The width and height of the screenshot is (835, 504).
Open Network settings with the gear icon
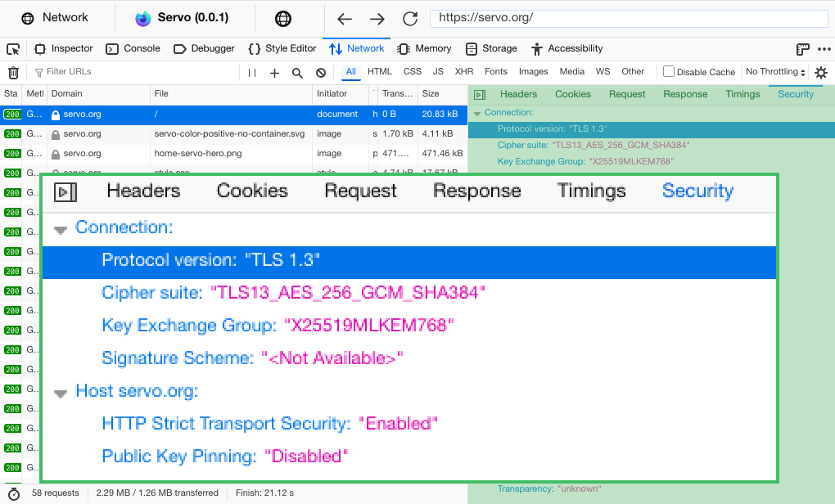tap(821, 72)
